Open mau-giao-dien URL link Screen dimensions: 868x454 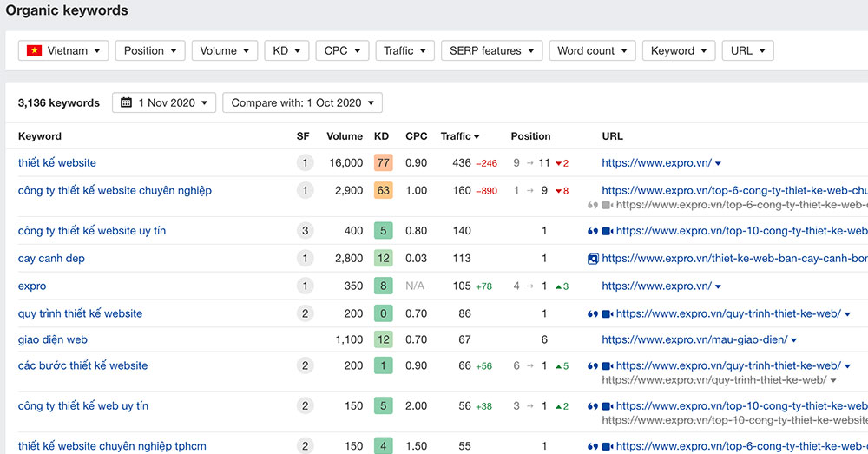coord(694,339)
